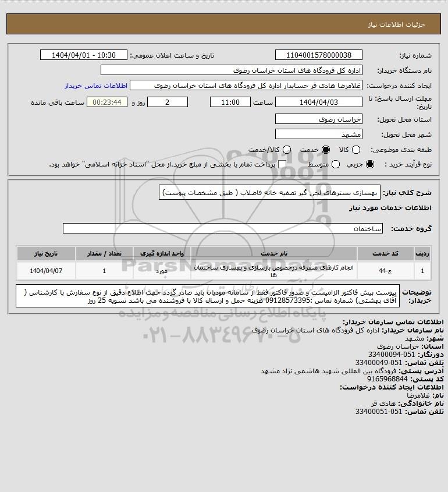Viewport: 448px width, 492px height.
Task: Click the fax number 33400094-051
Action: 391,355
